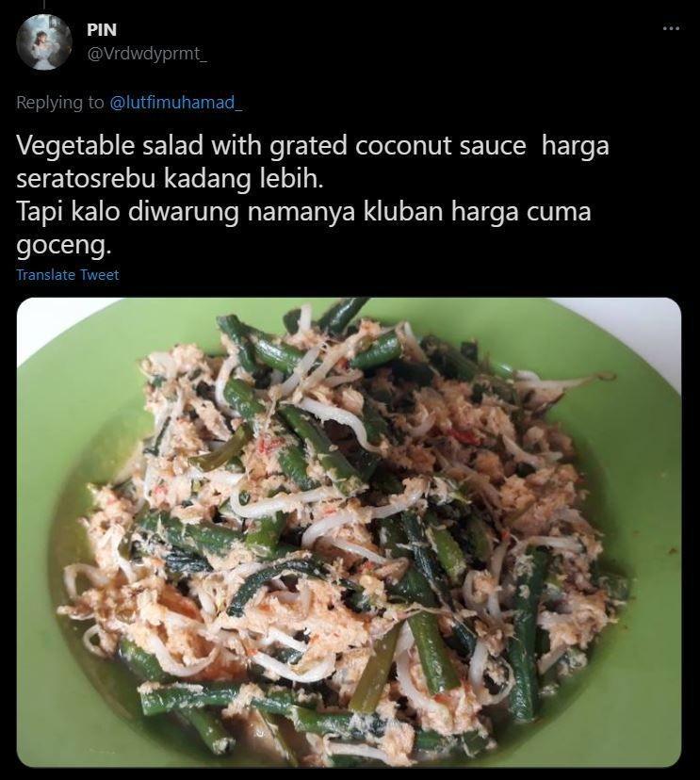Open the attached kluban food photo
Viewport: 700px width, 780px height.
click(x=349, y=532)
